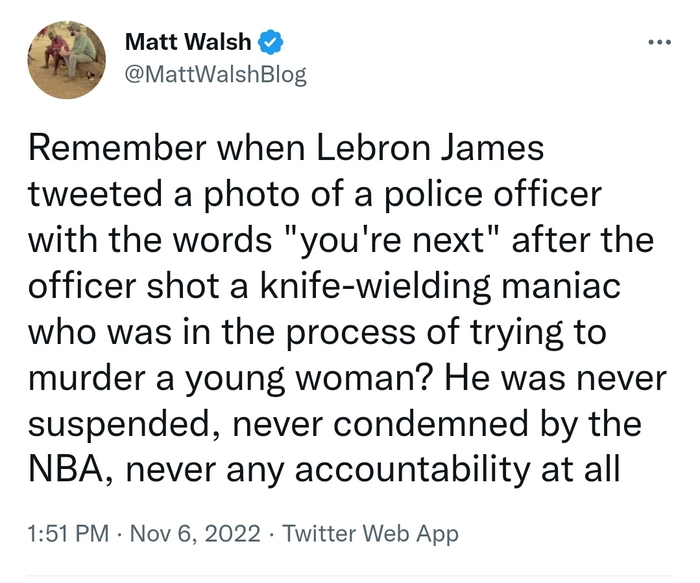Viewport: 700px width, 583px height.
Task: Click the blue verified checkmark badge
Action: coord(271,42)
